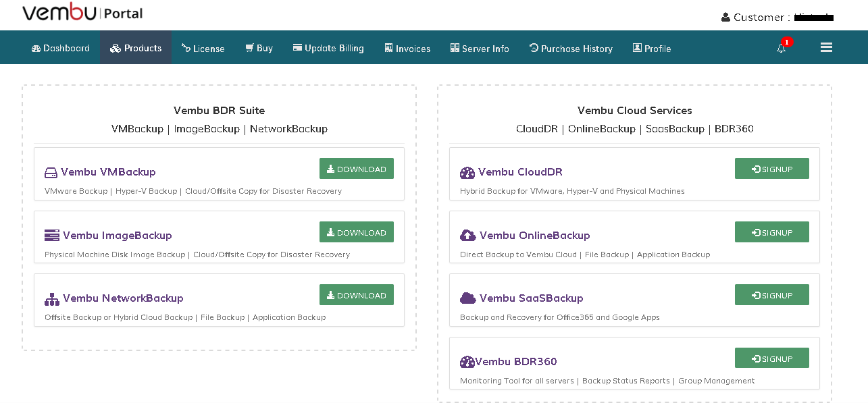Click the CloudDR | OnlineBackup | SaasBackup | BDR360 subtitle
The width and height of the screenshot is (868, 403).
635,129
